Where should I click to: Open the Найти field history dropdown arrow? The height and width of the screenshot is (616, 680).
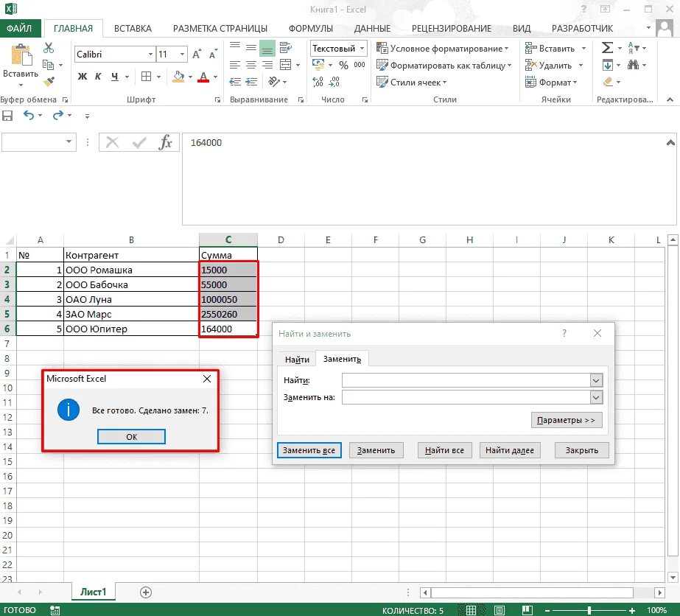pyautogui.click(x=596, y=380)
